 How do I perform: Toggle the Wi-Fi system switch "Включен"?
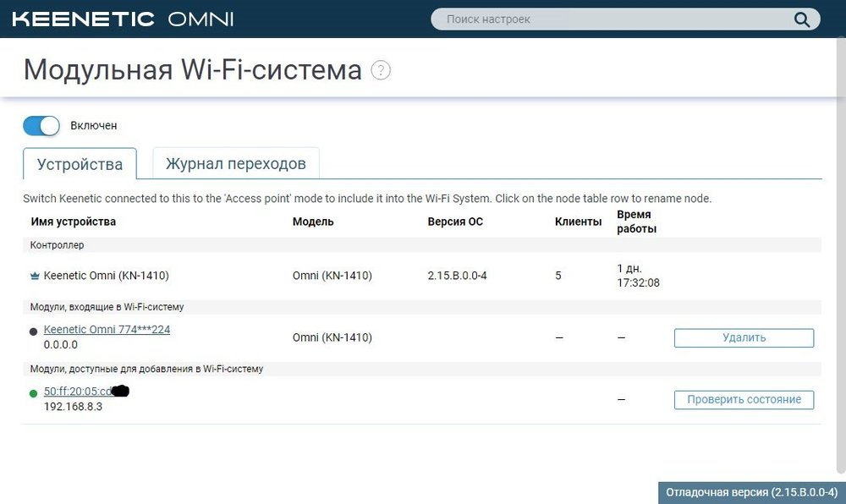[x=41, y=125]
